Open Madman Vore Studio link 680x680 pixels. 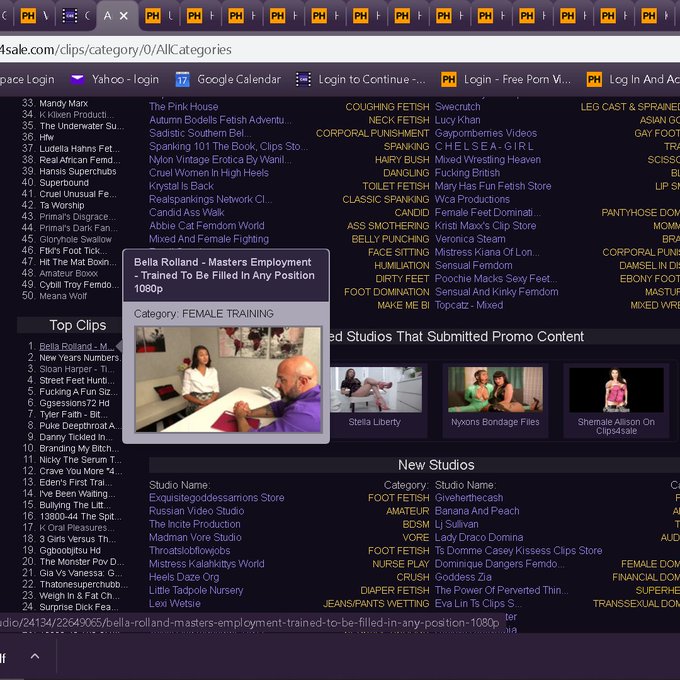pyautogui.click(x=195, y=537)
